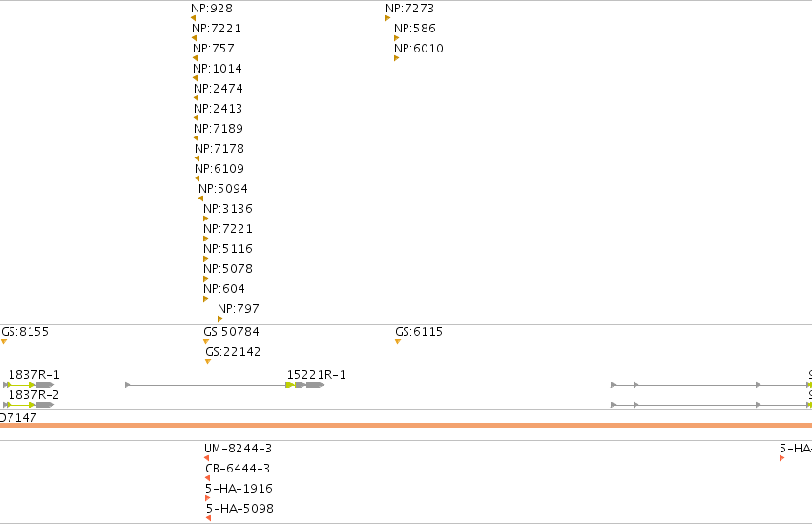Open the GS:50784 feature
Viewport: 812px width, 524px height.
(232, 332)
